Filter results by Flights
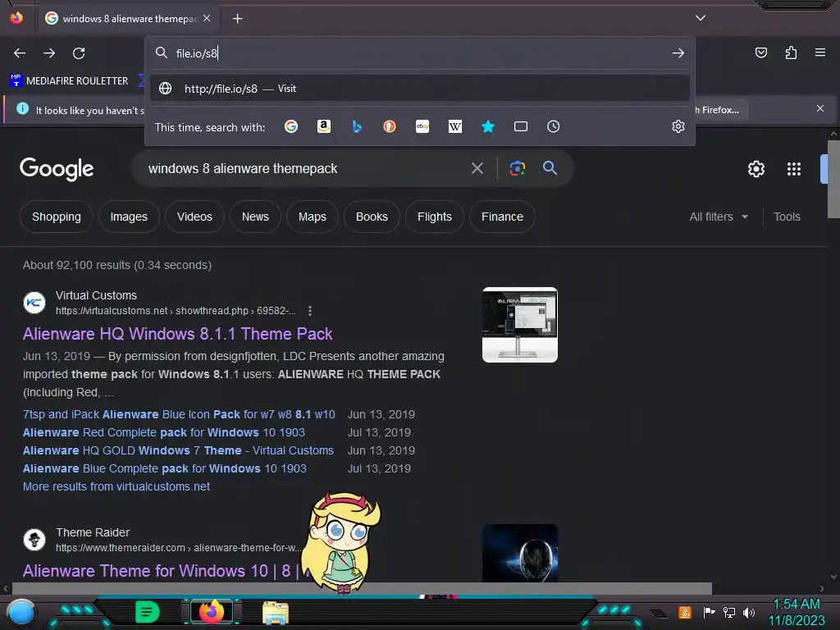The image size is (840, 630). [435, 217]
